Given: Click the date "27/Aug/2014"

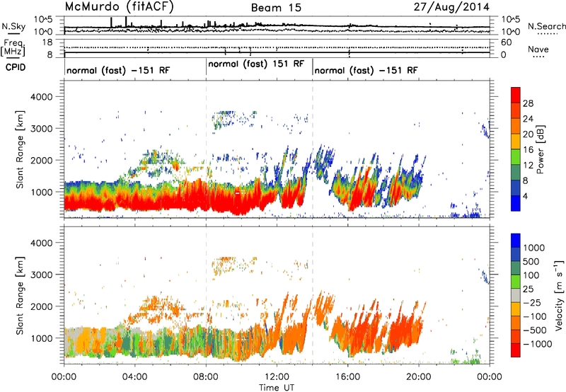Looking at the screenshot, I should (x=452, y=7).
